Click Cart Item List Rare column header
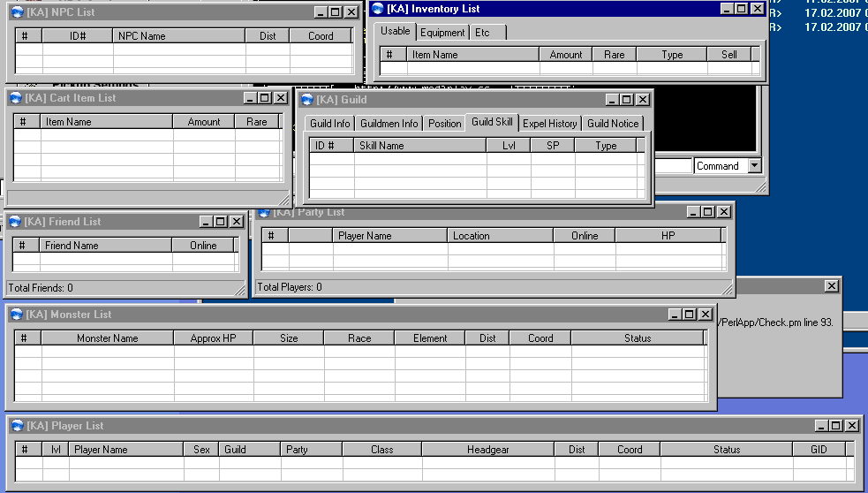 tap(256, 122)
